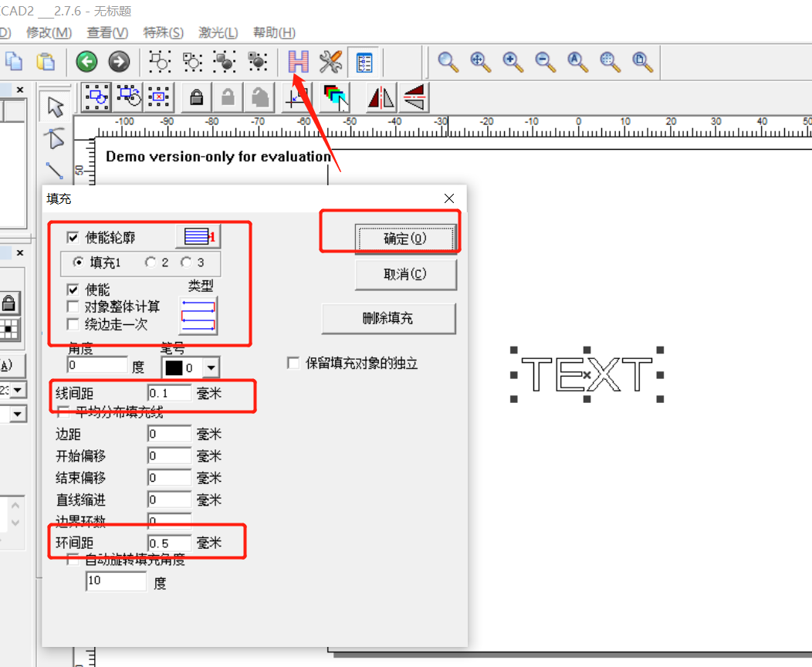
Task: Click the 线间距 input field
Action: point(169,393)
